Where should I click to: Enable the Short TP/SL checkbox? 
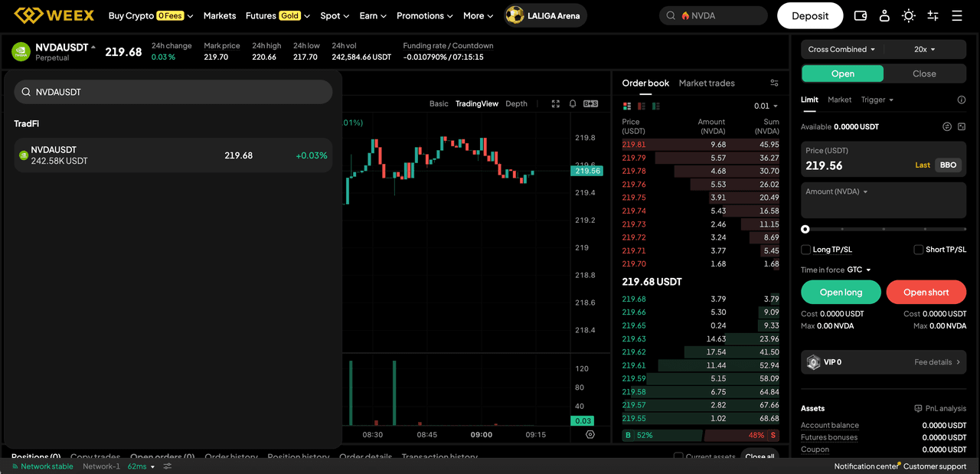point(919,250)
